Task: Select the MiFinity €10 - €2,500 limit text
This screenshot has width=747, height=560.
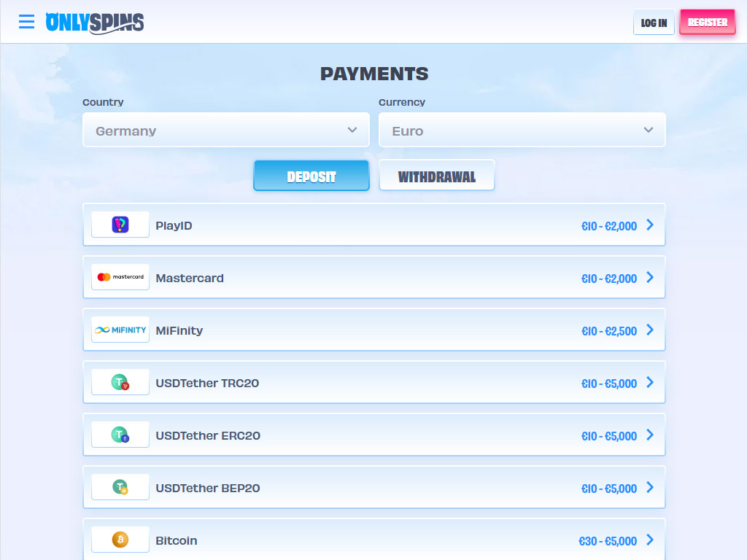Action: coord(608,331)
